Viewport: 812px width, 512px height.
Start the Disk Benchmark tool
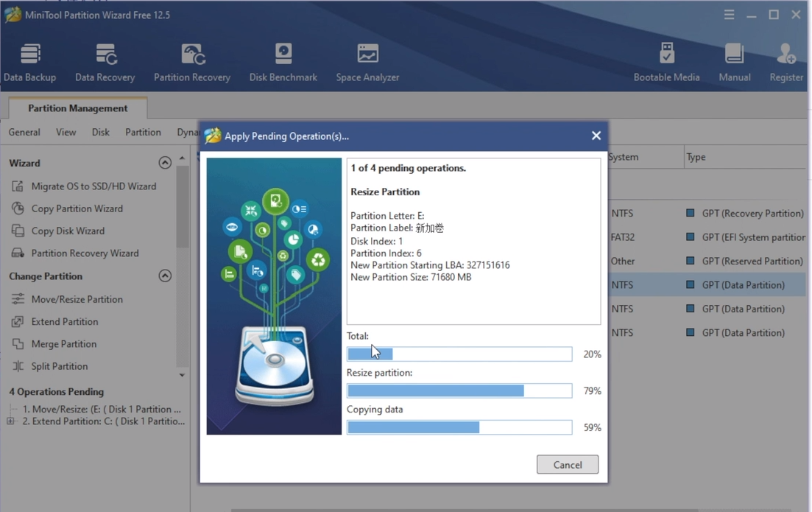click(283, 63)
